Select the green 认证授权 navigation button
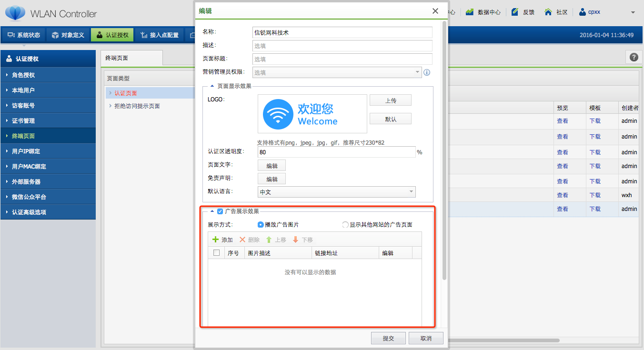 pos(112,35)
